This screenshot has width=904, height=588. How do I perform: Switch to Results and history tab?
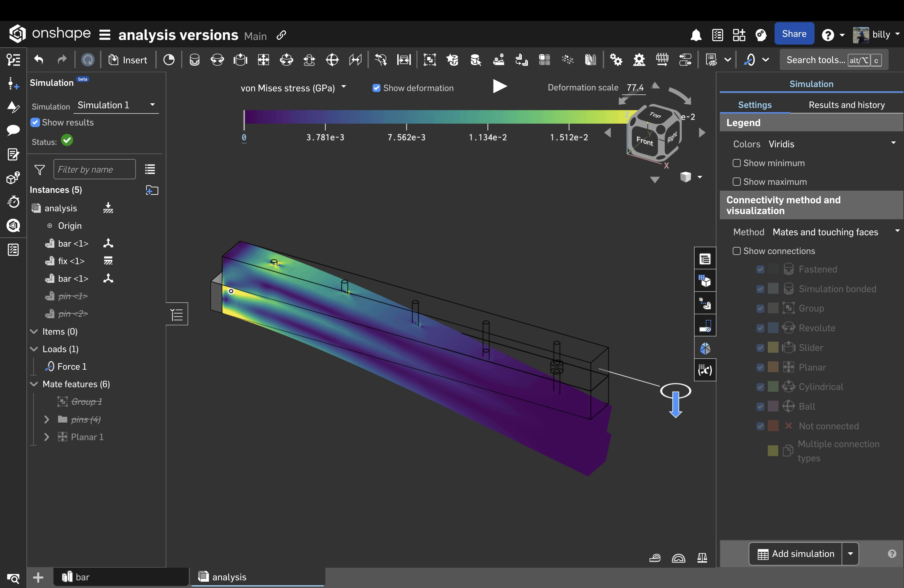[x=846, y=105]
